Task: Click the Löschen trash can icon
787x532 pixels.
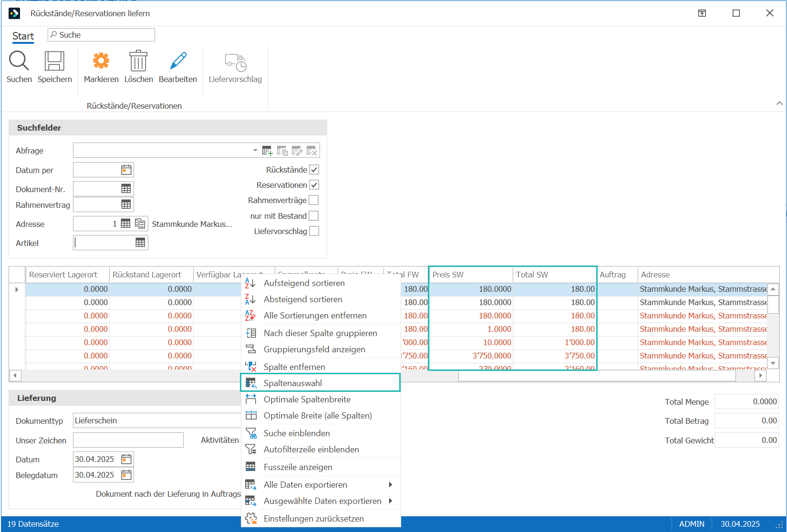Action: [138, 61]
